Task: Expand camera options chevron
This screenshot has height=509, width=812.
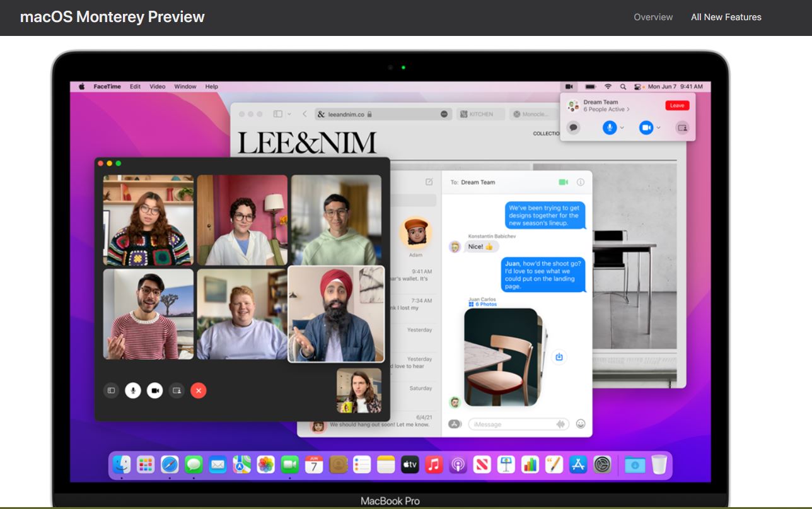Action: pyautogui.click(x=659, y=127)
